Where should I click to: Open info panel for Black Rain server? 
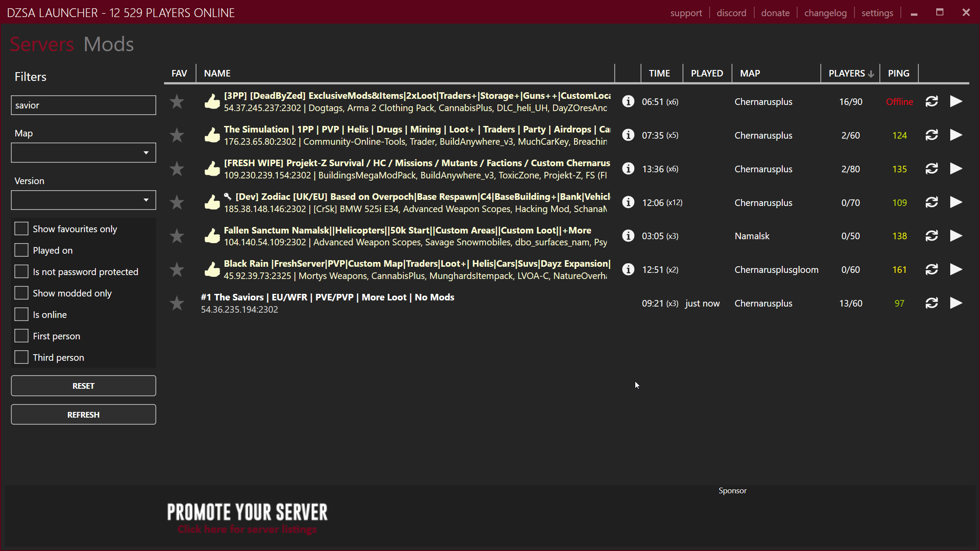click(x=628, y=269)
